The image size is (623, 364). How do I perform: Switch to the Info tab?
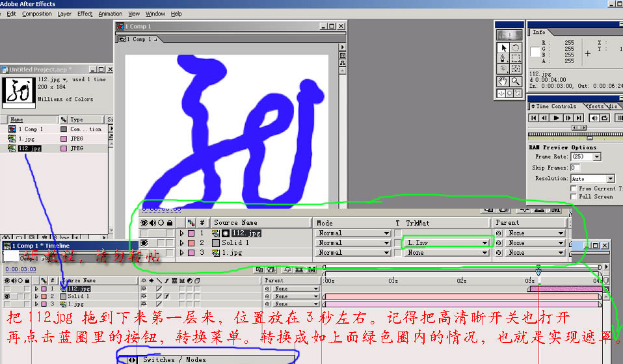[x=539, y=32]
